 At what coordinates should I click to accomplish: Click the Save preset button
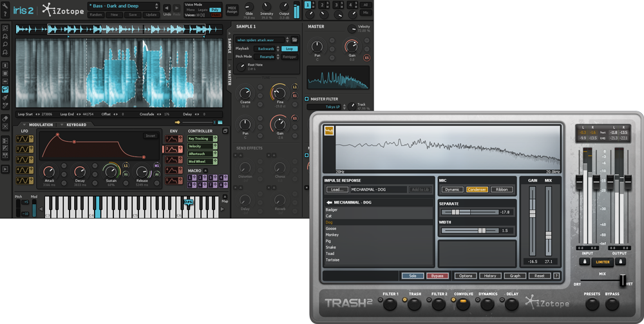[x=133, y=15]
